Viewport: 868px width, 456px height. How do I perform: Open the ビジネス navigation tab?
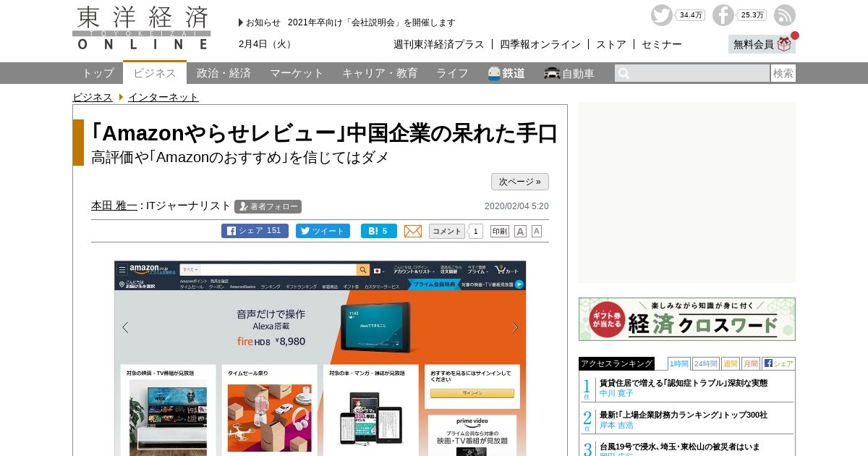pyautogui.click(x=155, y=72)
